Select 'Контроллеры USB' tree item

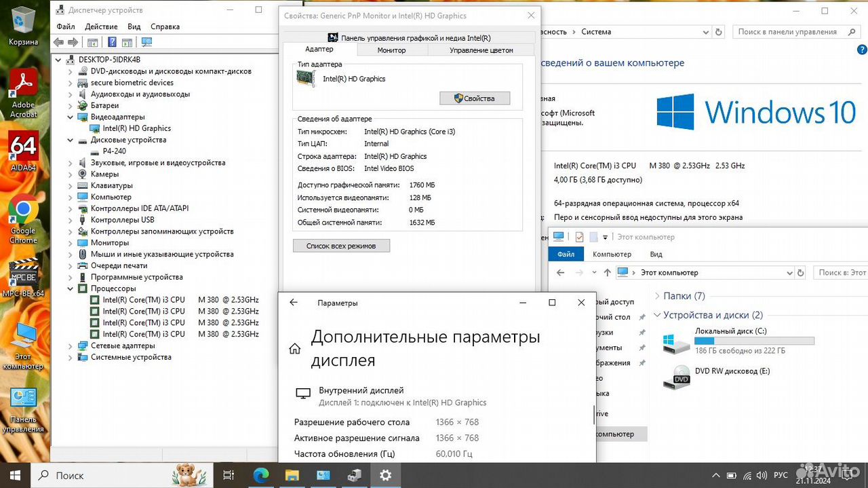pyautogui.click(x=122, y=220)
